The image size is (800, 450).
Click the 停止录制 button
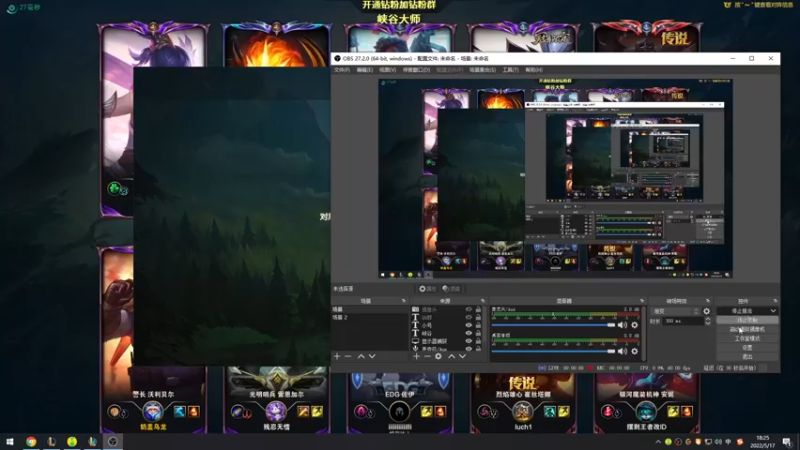click(747, 320)
